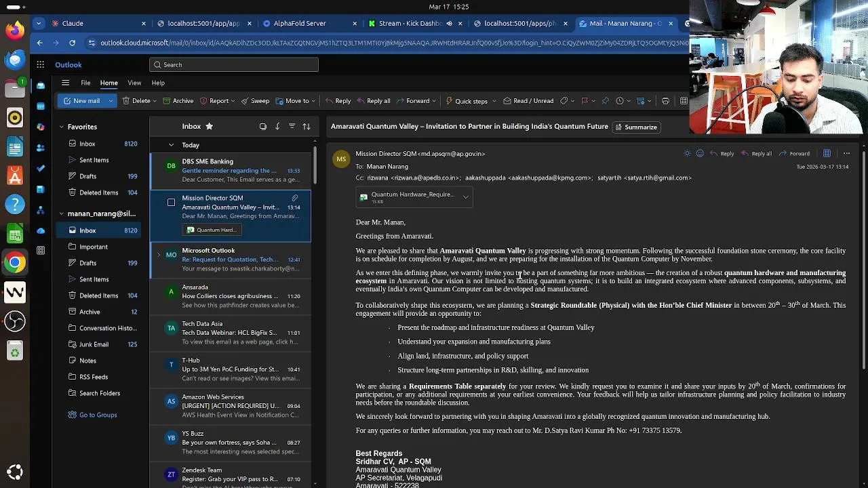Click the jump-to arrow icon in Inbox header
The height and width of the screenshot is (488, 868).
(x=277, y=126)
